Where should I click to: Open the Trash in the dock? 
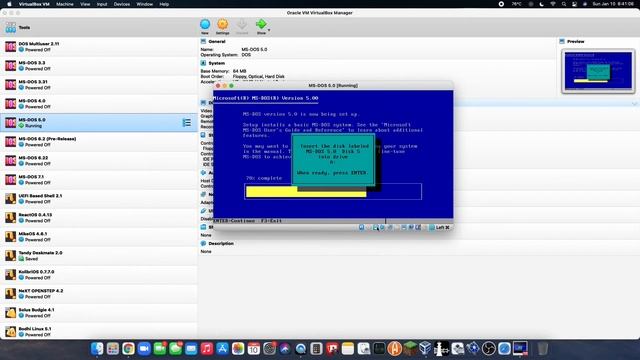(542, 349)
